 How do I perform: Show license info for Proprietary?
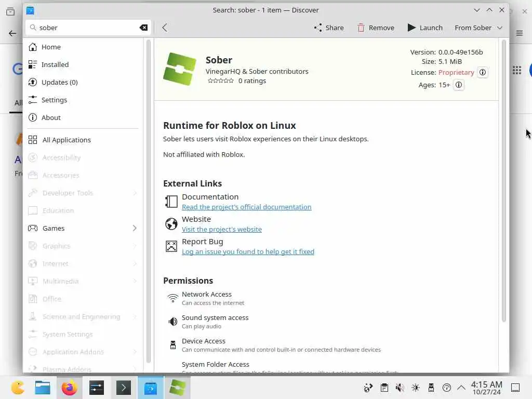point(482,72)
